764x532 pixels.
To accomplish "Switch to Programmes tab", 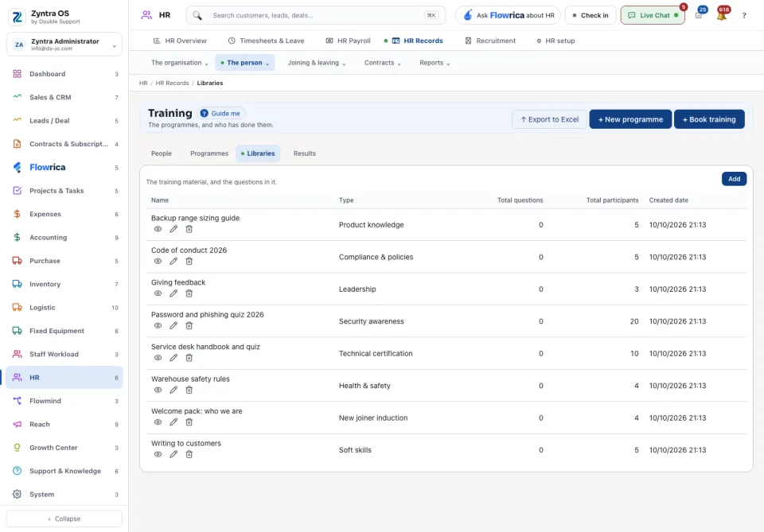I will 209,153.
